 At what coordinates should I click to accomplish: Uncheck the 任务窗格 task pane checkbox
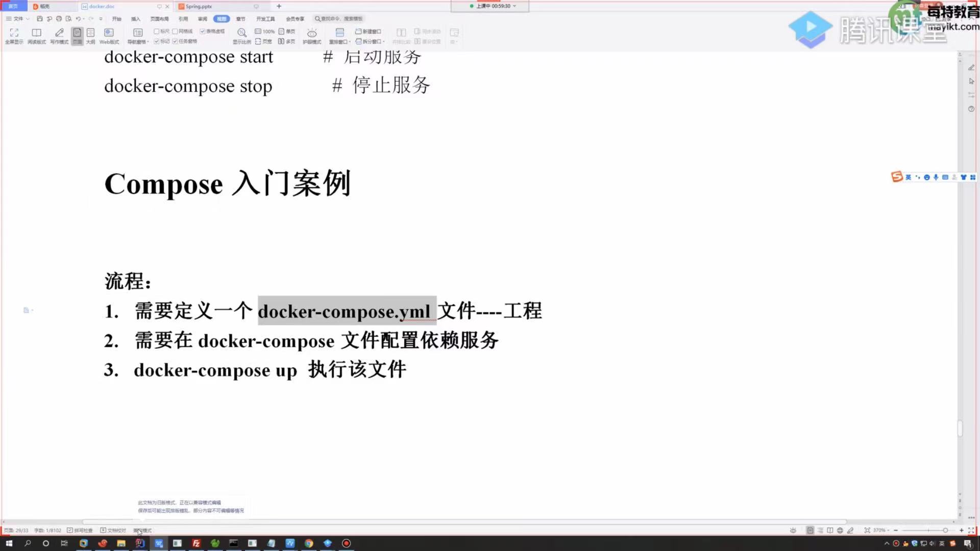coord(175,41)
